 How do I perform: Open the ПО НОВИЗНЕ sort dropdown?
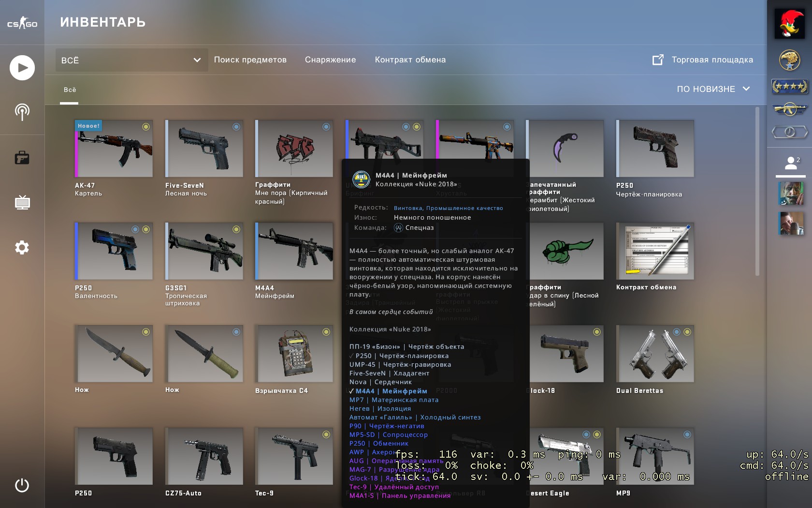pyautogui.click(x=713, y=89)
